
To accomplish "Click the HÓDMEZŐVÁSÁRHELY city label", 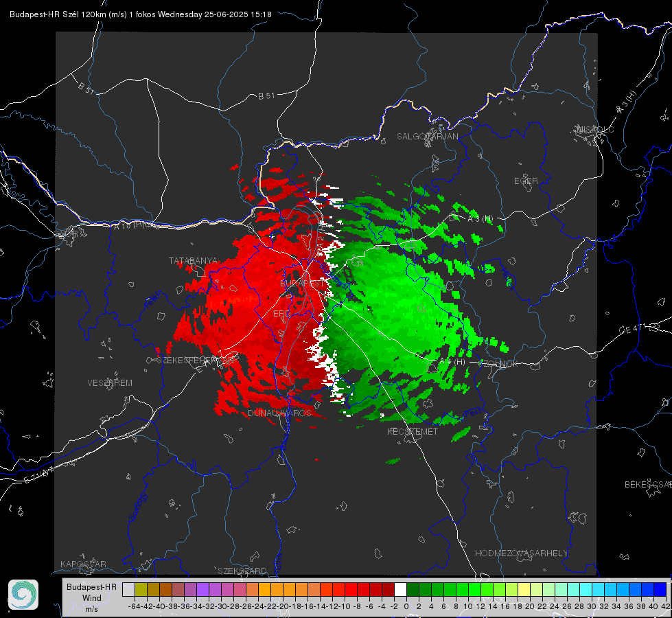I will pyautogui.click(x=521, y=553).
